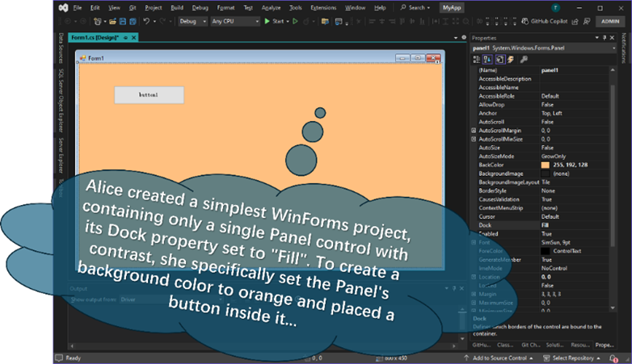Open the Build menu
Screen dimensions: 632x364
(177, 7)
